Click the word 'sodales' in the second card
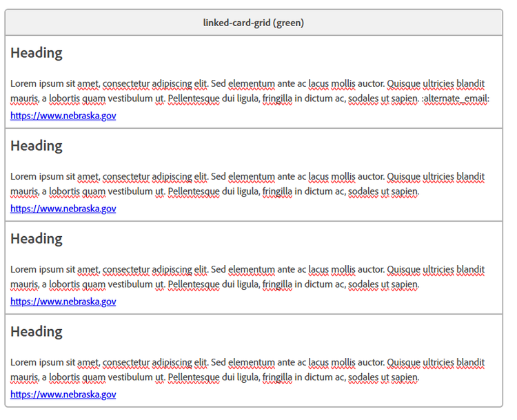 click(363, 191)
